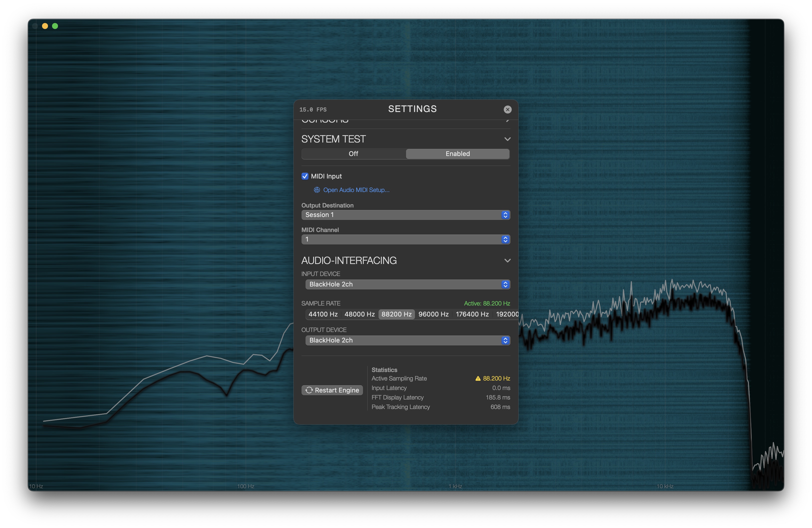This screenshot has height=528, width=812.
Task: Click the Restart Engine button
Action: [x=332, y=390]
